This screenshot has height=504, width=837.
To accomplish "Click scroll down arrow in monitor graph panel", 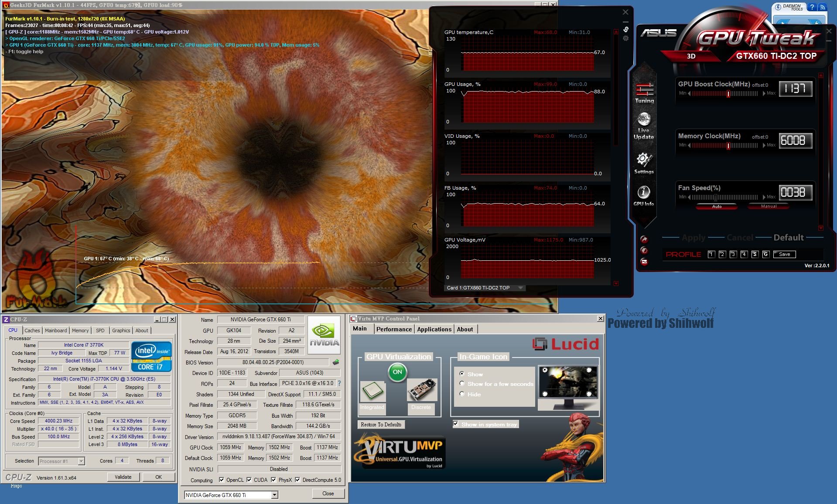I will click(616, 283).
